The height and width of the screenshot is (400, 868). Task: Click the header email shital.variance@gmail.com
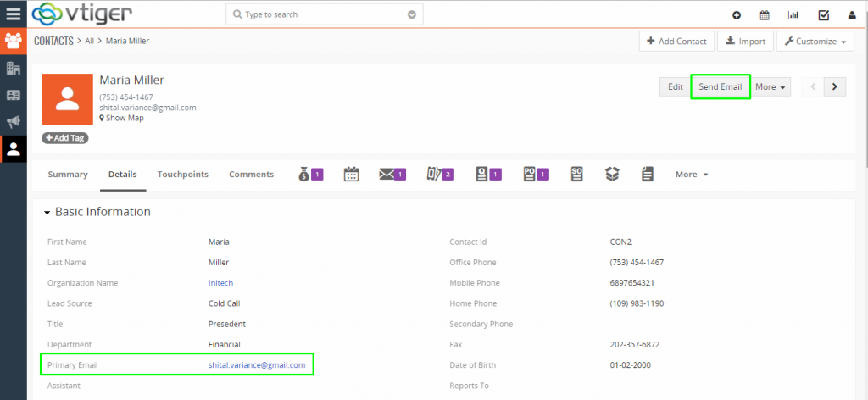147,108
